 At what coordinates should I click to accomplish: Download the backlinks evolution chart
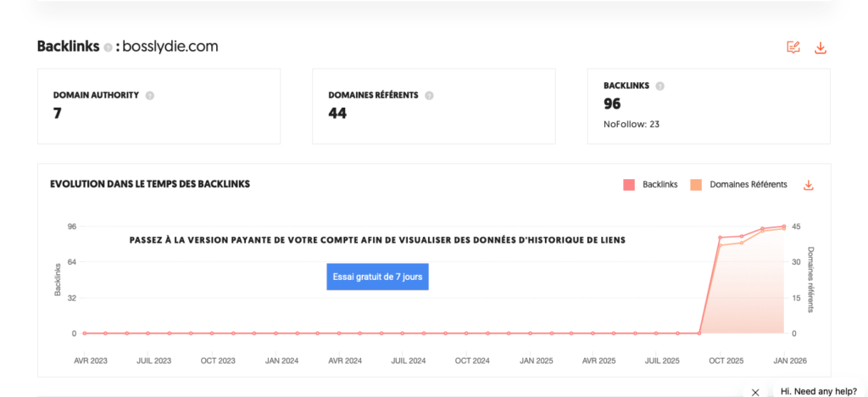pos(808,185)
